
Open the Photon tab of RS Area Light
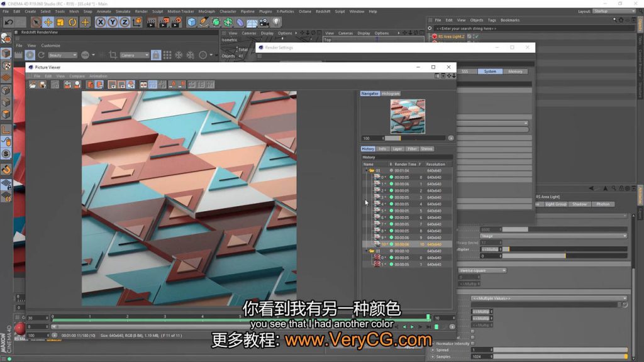pos(603,204)
